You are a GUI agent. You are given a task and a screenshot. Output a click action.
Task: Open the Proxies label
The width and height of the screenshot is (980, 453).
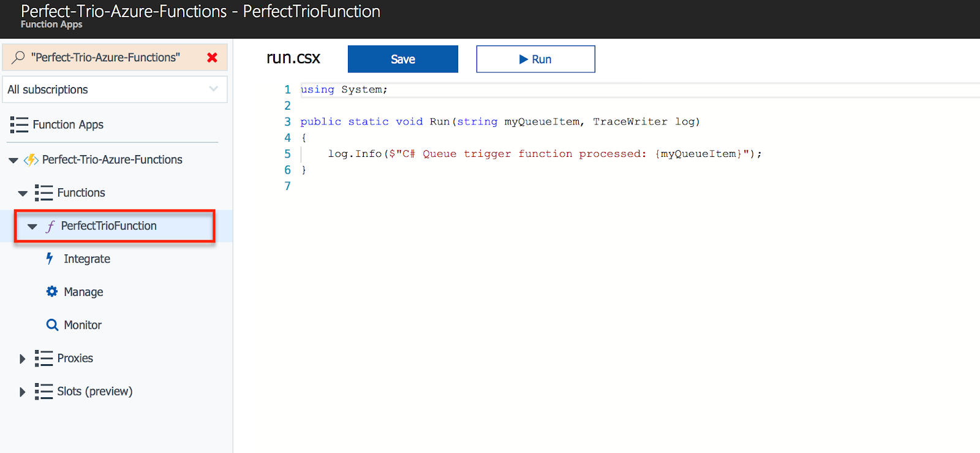point(75,359)
